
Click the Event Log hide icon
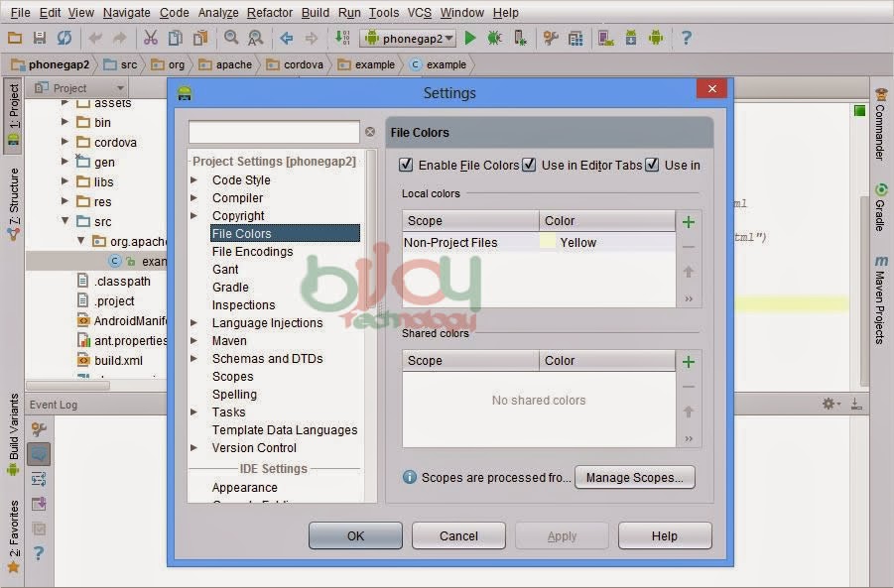pos(856,404)
